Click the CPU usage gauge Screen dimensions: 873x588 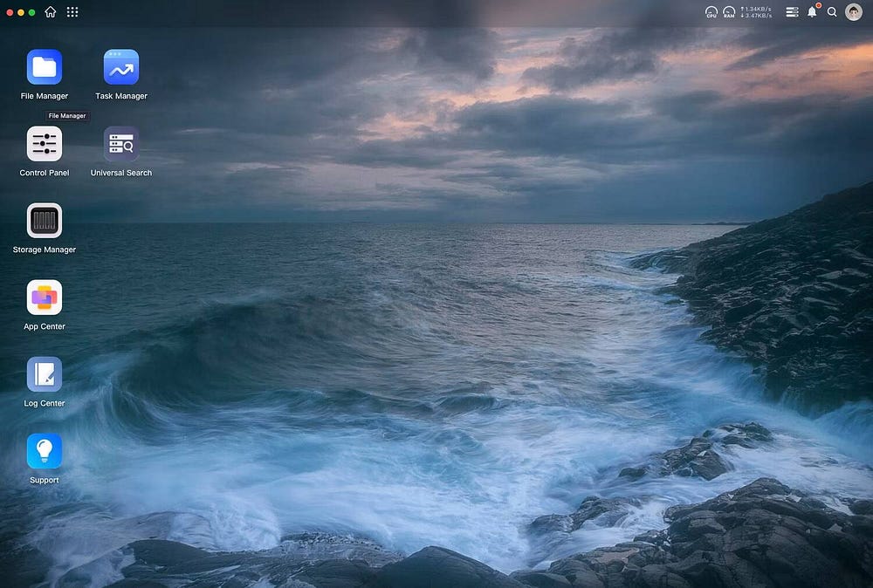711,12
